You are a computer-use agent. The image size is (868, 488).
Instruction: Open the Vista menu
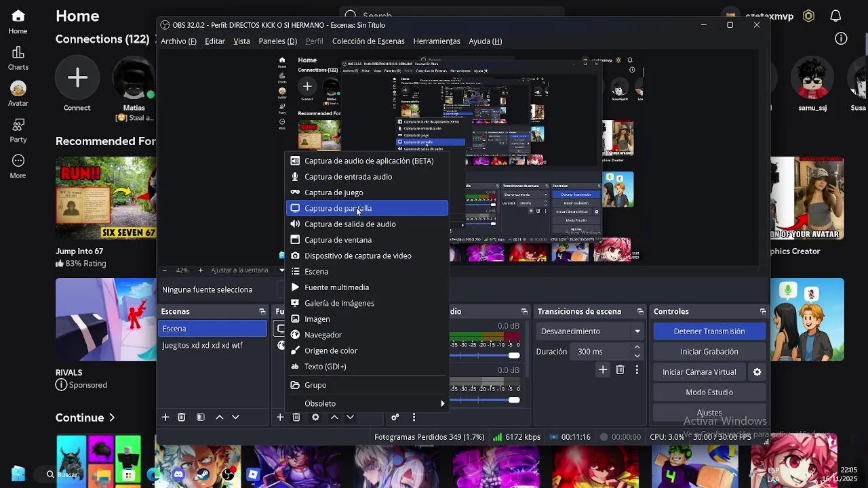[x=241, y=41]
